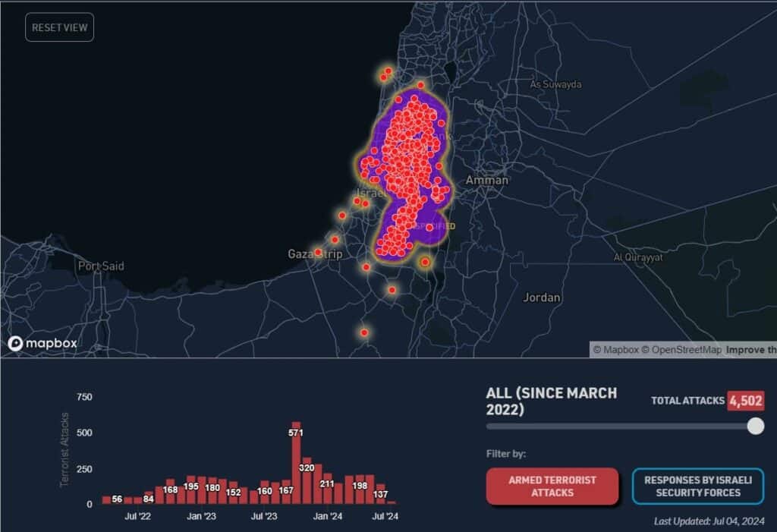Viewport: 777px width, 532px height.
Task: Click attack marker beside Gaza Strip label
Action: 318,252
